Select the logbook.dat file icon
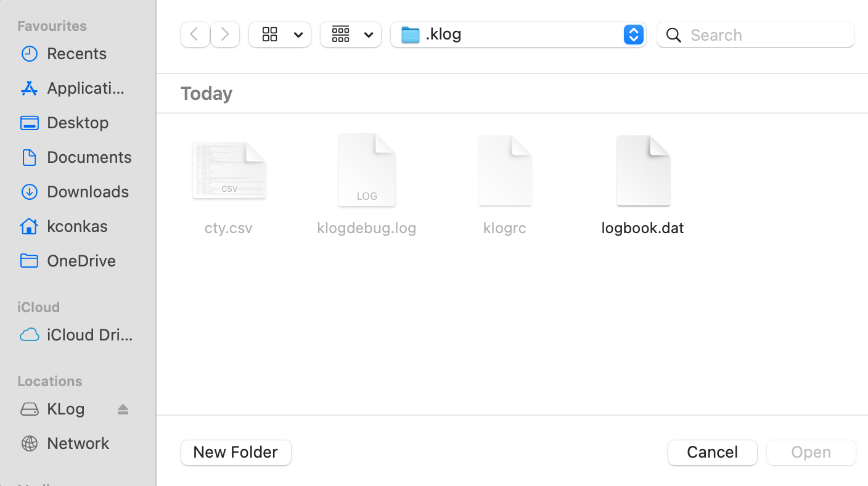 (x=643, y=171)
